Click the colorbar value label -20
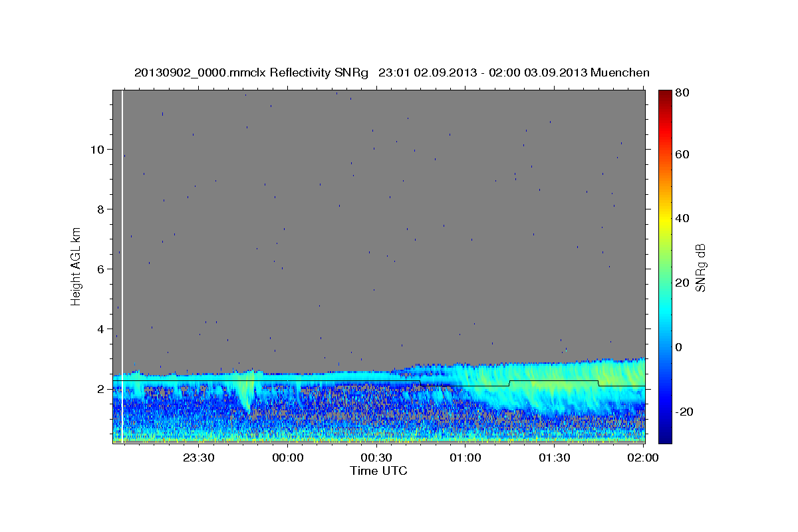798x532 pixels. (685, 412)
